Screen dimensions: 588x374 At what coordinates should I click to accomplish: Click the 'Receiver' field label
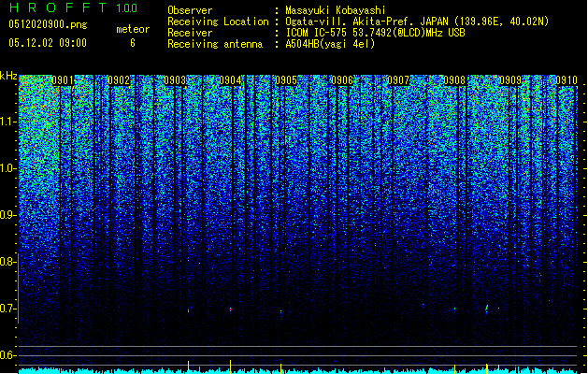coord(190,33)
